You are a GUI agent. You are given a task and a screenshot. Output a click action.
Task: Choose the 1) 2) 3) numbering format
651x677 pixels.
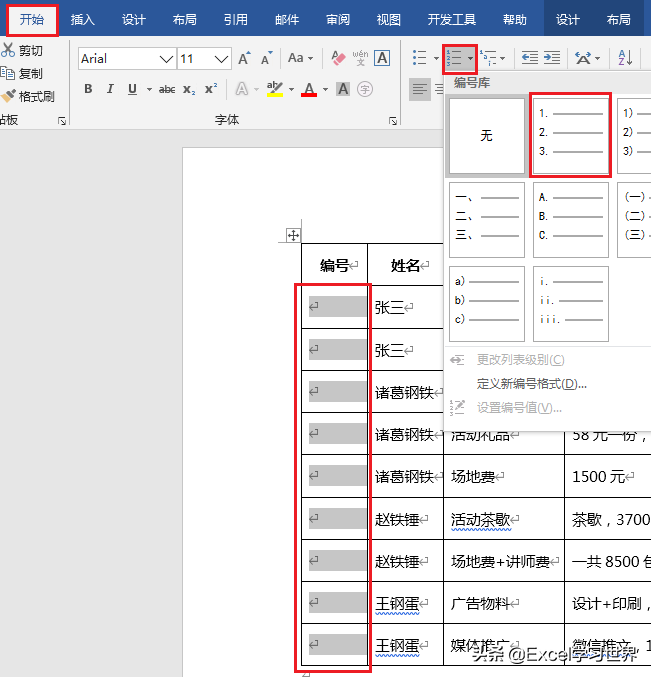(x=634, y=136)
